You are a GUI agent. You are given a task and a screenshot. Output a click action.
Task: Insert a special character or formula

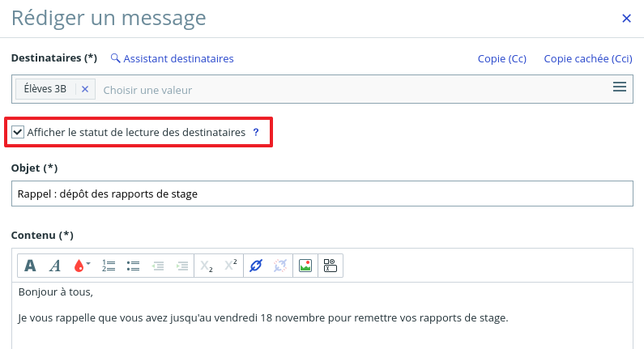point(330,266)
